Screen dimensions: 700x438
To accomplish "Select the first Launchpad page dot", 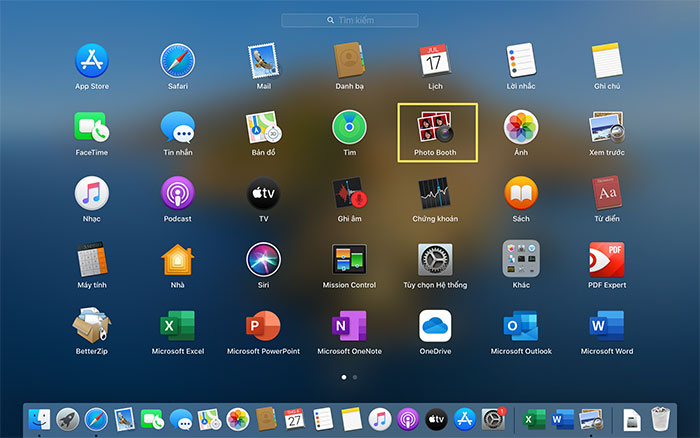I will pyautogui.click(x=344, y=378).
